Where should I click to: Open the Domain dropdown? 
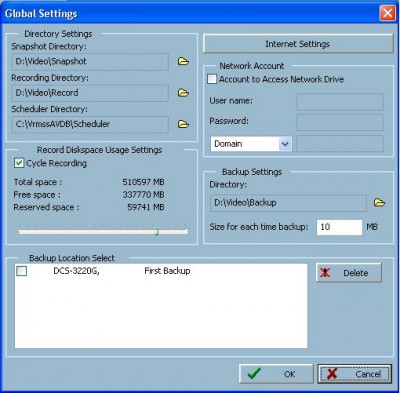[251, 144]
